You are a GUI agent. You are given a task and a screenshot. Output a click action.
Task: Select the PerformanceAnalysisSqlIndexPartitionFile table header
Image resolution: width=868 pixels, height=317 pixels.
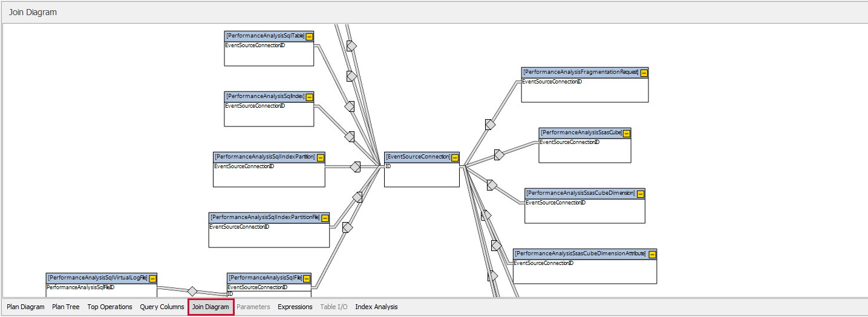pos(269,218)
